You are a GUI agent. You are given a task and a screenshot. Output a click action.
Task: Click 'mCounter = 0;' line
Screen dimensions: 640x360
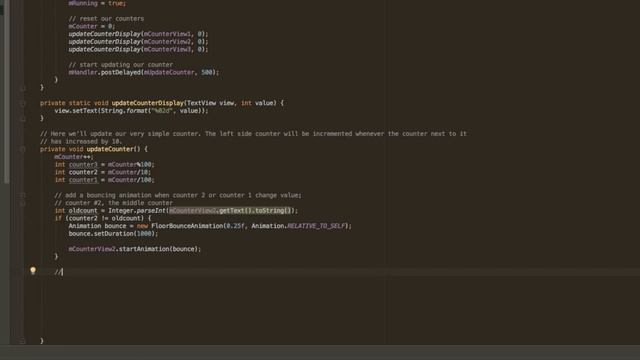[x=92, y=27]
